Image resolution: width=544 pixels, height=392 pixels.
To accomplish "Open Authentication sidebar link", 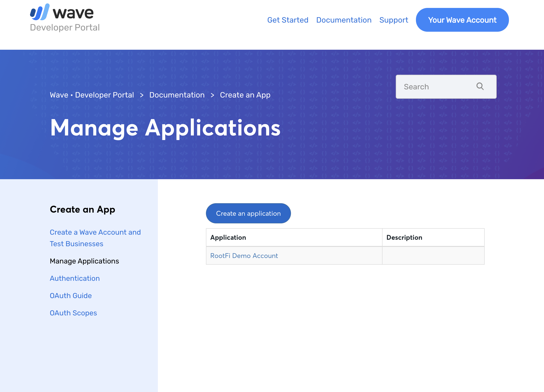I will click(x=75, y=278).
